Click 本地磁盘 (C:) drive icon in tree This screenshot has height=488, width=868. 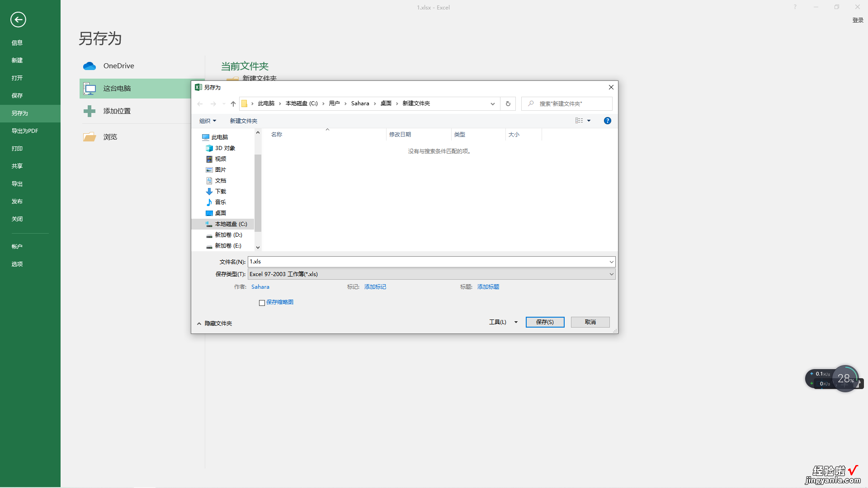209,224
